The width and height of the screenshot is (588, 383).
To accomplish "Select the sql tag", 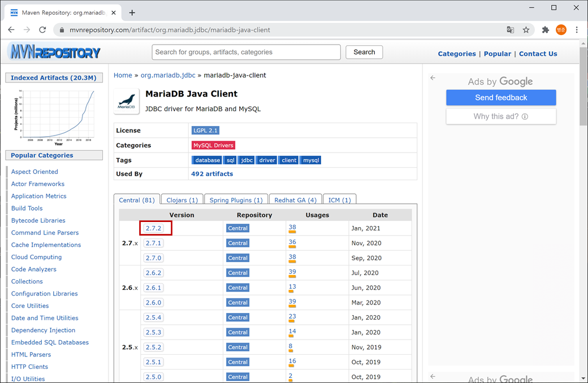I will 230,160.
